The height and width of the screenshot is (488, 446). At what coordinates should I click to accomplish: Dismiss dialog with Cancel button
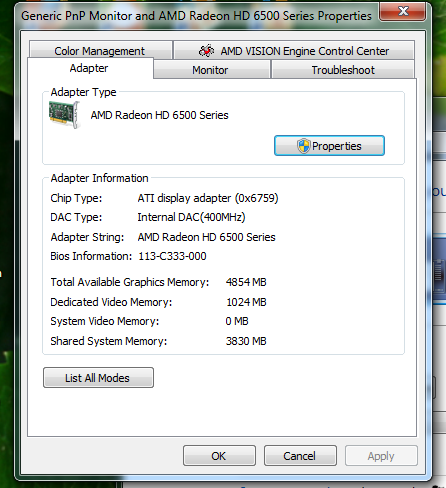coord(300,456)
